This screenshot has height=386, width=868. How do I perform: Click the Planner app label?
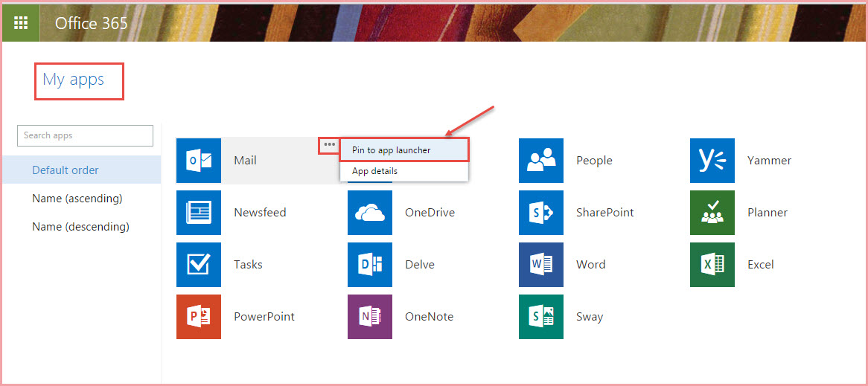pos(768,213)
